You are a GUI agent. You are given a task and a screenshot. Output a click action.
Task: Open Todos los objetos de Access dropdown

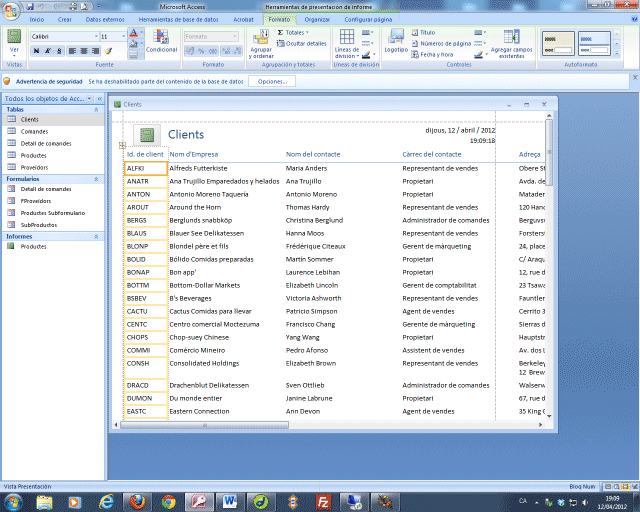pos(89,98)
